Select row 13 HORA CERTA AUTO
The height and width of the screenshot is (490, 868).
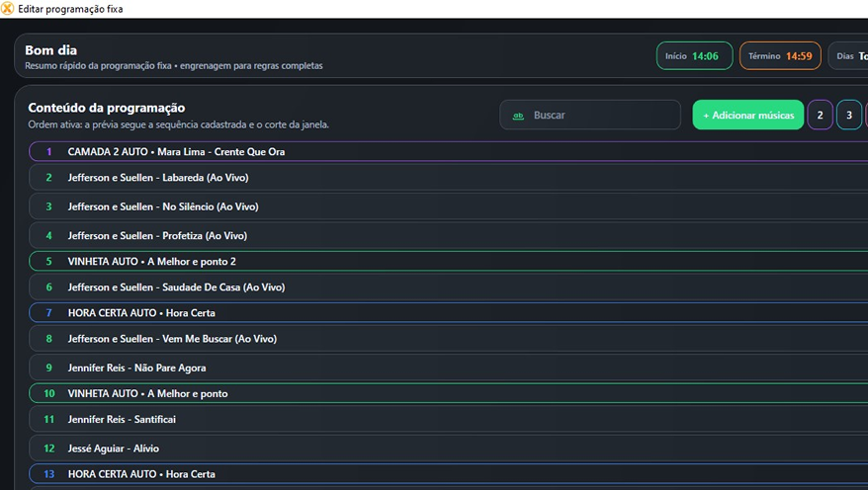[x=449, y=474]
